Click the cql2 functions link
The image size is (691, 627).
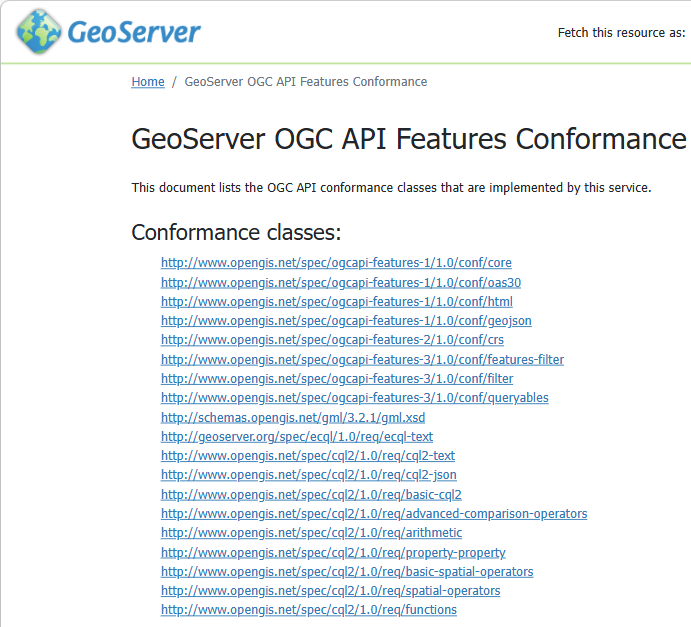click(308, 610)
